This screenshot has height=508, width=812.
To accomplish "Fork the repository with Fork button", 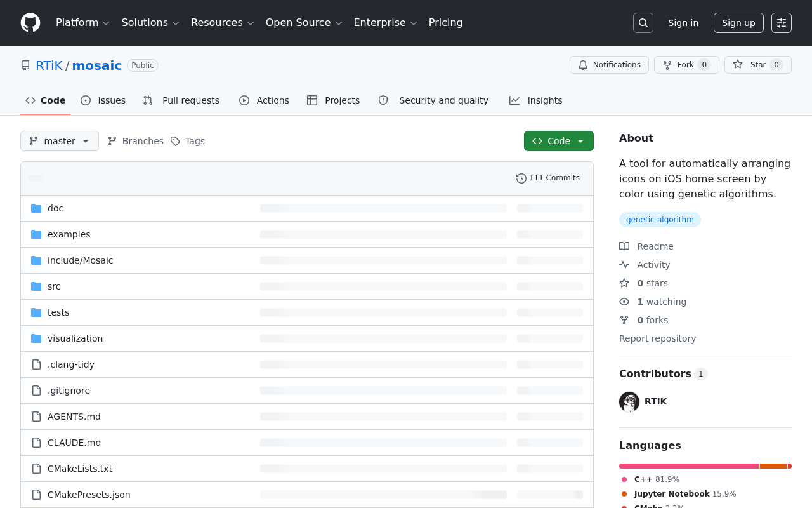I will point(686,65).
